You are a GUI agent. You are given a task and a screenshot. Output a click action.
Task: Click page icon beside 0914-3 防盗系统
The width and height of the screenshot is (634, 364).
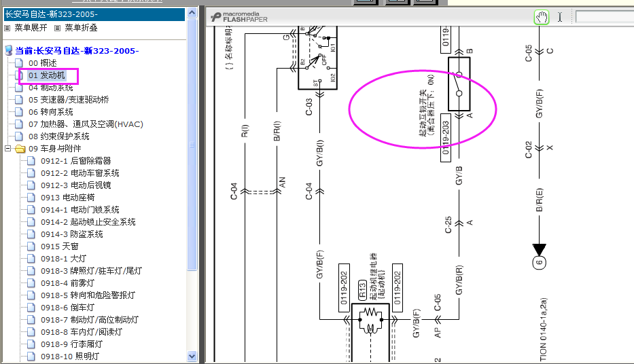coord(31,234)
